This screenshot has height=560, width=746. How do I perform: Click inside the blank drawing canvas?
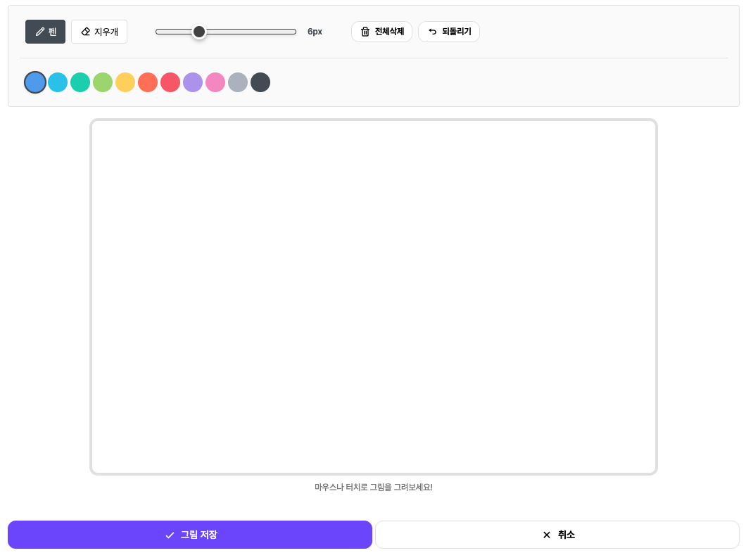coord(373,297)
